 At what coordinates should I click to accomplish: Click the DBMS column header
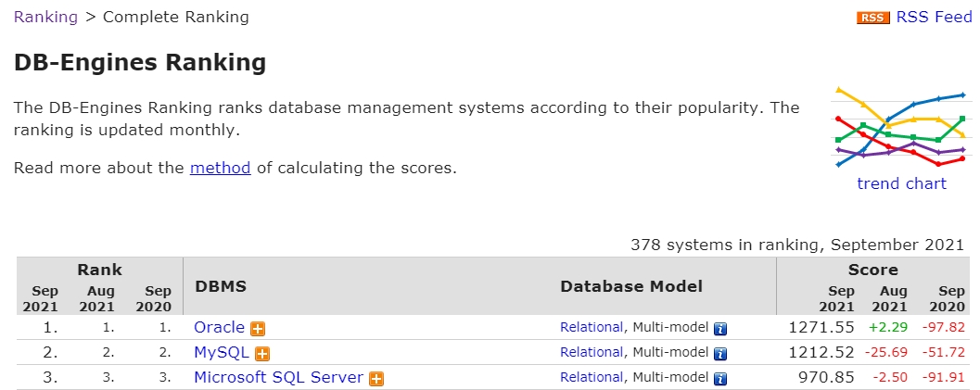pos(221,286)
